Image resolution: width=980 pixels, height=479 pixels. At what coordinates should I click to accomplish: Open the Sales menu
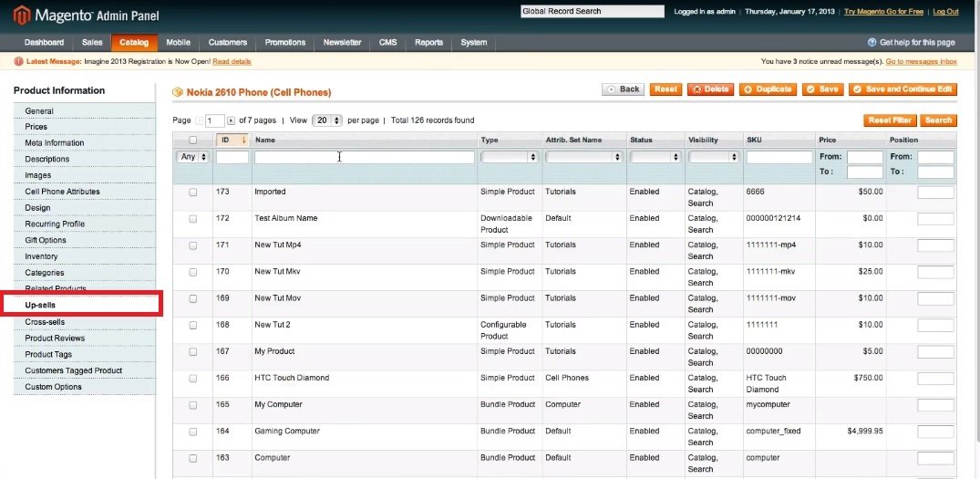coord(92,43)
